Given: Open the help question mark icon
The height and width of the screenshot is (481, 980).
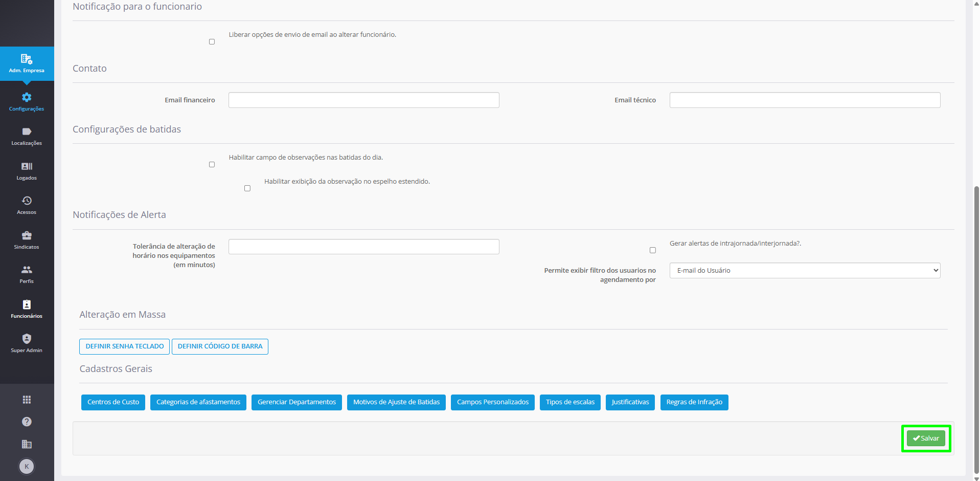Looking at the screenshot, I should [27, 422].
